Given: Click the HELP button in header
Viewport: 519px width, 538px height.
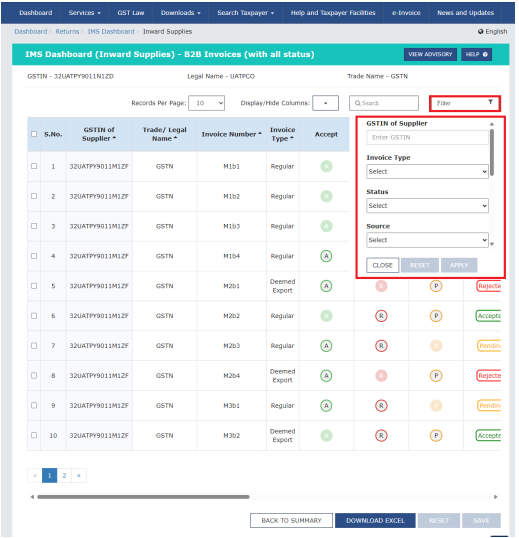Looking at the screenshot, I should click(476, 54).
